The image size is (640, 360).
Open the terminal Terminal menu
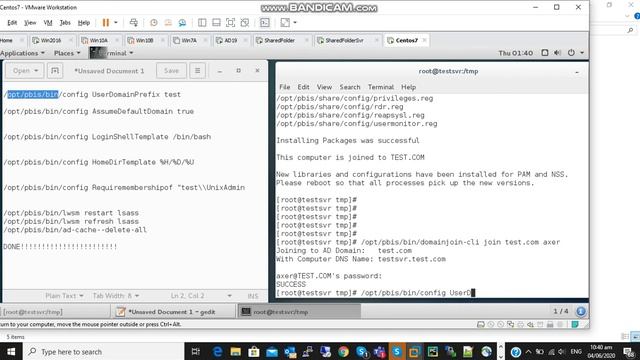pyautogui.click(x=381, y=87)
